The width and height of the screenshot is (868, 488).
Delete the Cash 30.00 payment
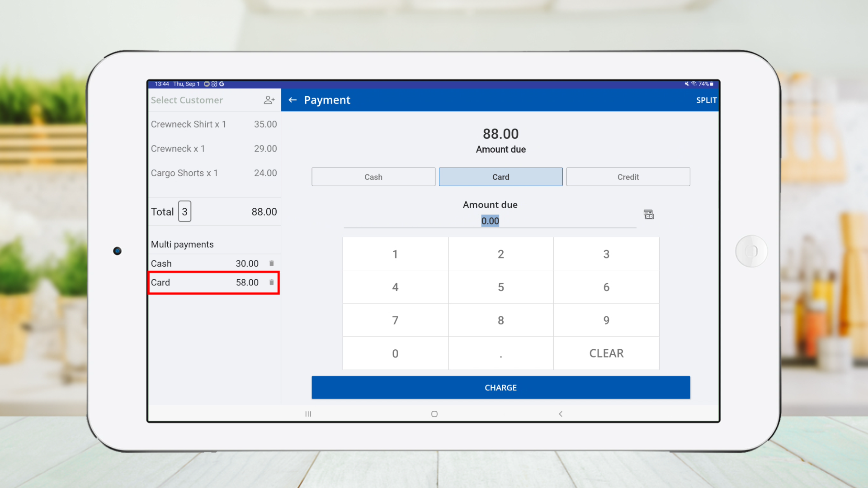point(272,263)
